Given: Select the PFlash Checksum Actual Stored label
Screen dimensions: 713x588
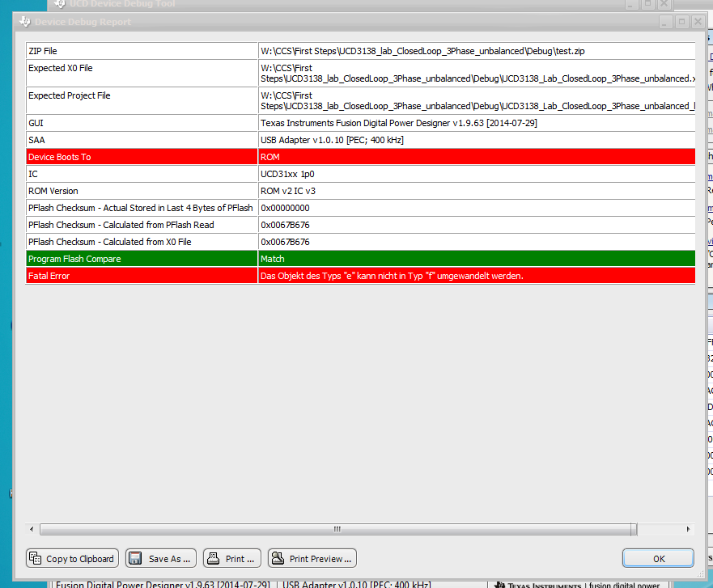Looking at the screenshot, I should click(142, 208).
